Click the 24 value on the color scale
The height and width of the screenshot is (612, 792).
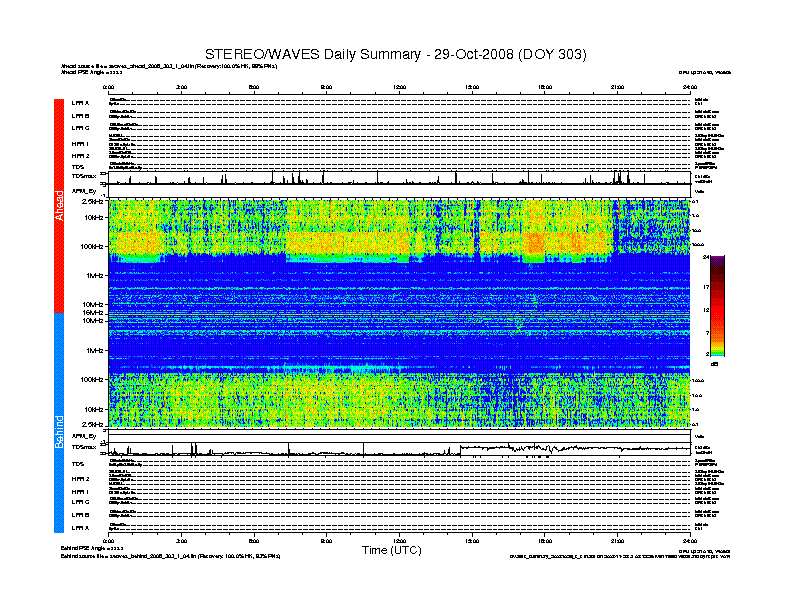(x=706, y=258)
